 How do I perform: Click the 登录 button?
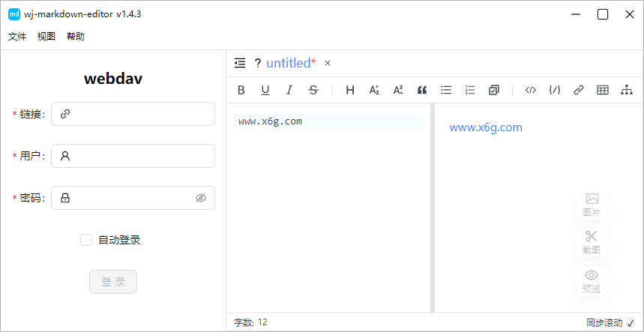[113, 282]
